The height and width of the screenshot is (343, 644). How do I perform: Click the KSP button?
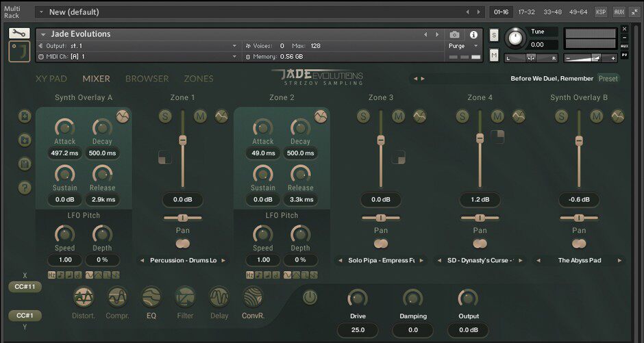[601, 12]
